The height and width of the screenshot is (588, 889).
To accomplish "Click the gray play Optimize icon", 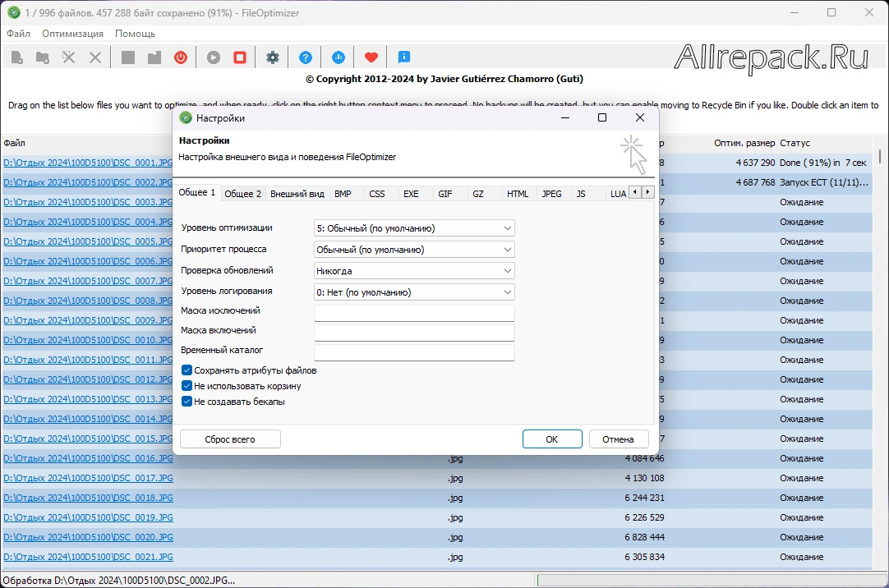I will point(213,57).
